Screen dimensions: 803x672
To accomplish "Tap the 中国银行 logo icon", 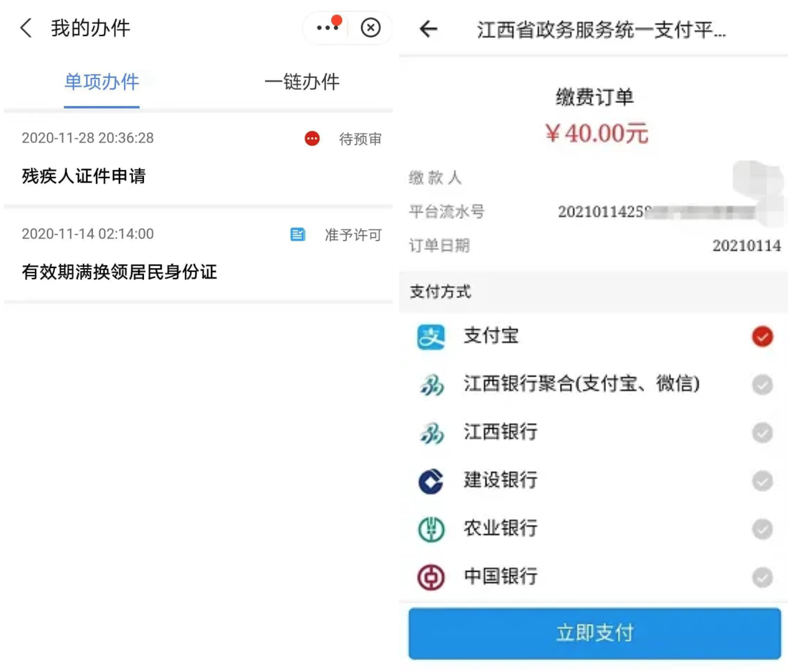I will [x=431, y=577].
